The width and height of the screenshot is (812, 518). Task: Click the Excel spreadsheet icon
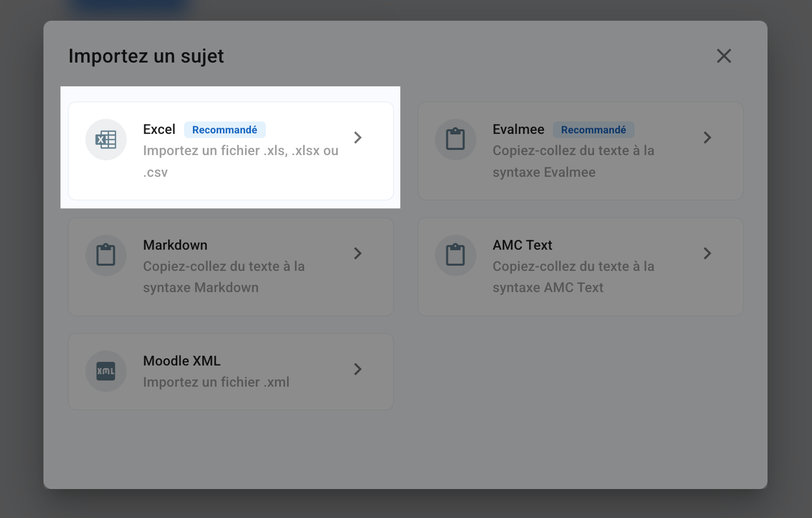[106, 140]
